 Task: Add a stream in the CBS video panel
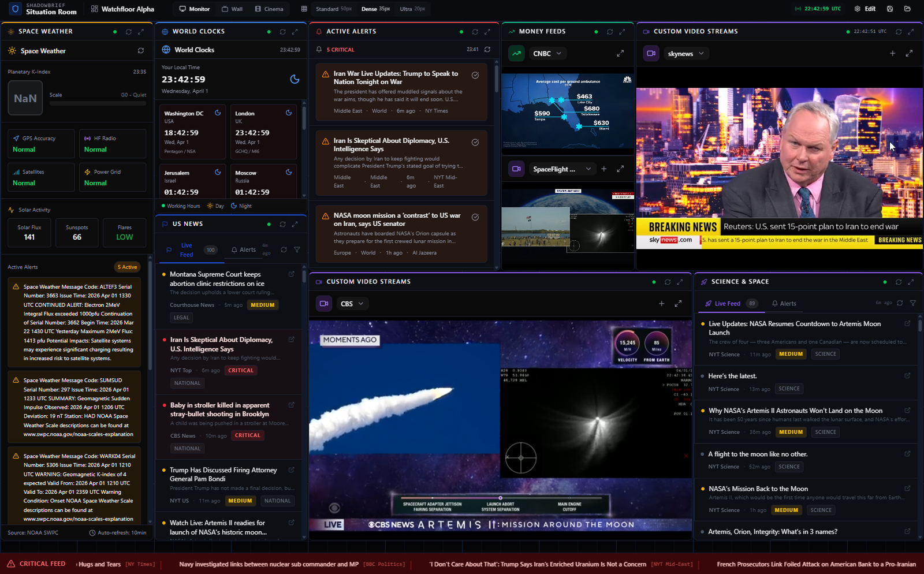[662, 304]
